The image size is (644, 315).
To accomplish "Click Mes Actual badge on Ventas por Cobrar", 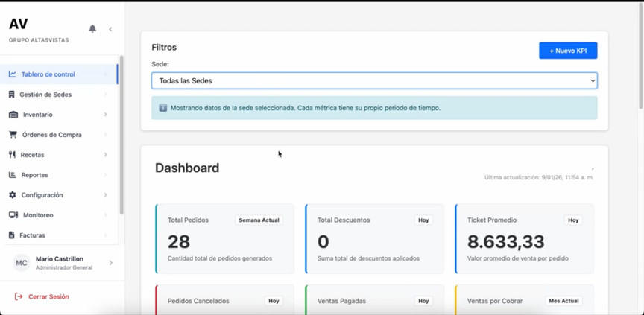I will click(564, 301).
